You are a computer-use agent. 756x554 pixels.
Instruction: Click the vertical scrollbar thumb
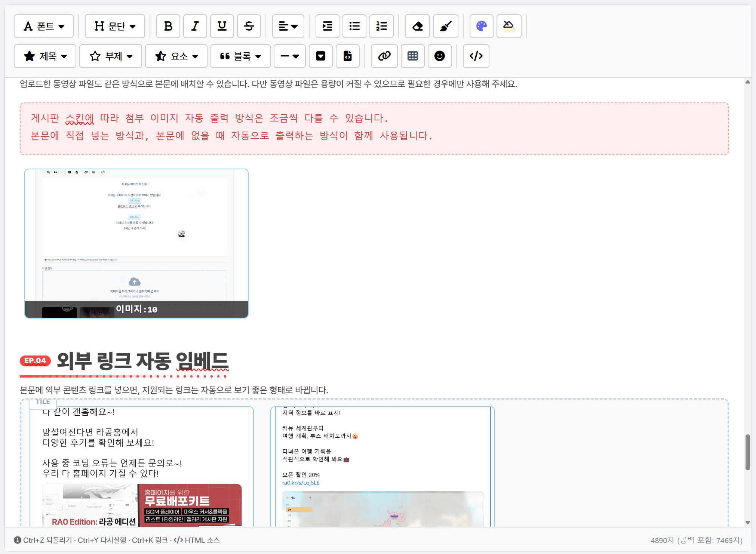(x=748, y=452)
